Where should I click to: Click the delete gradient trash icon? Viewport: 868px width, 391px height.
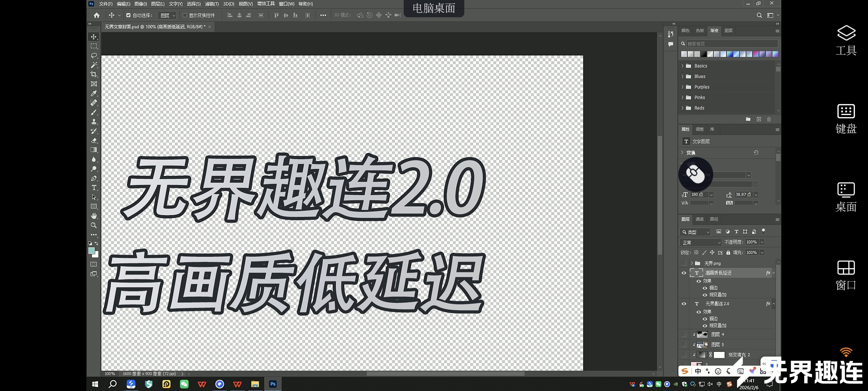(x=769, y=119)
